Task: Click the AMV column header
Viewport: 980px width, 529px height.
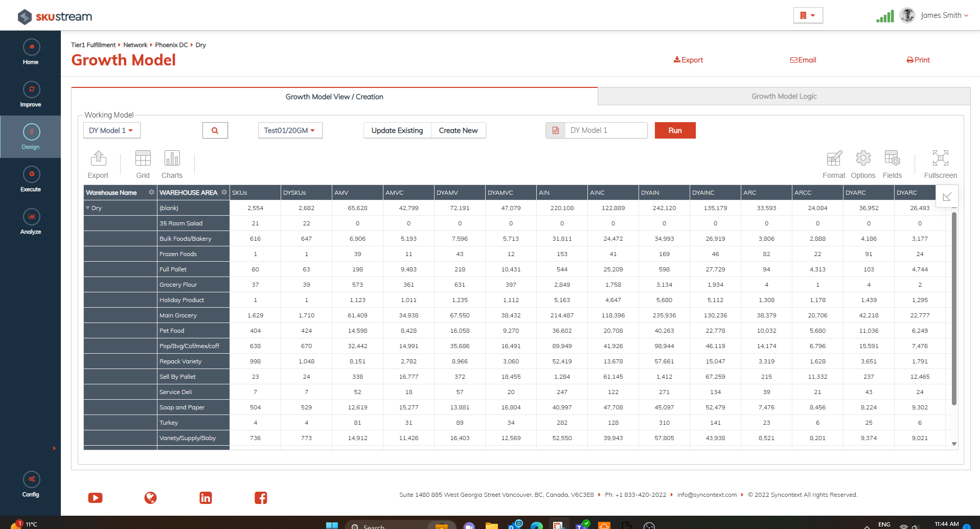Action: pos(357,193)
